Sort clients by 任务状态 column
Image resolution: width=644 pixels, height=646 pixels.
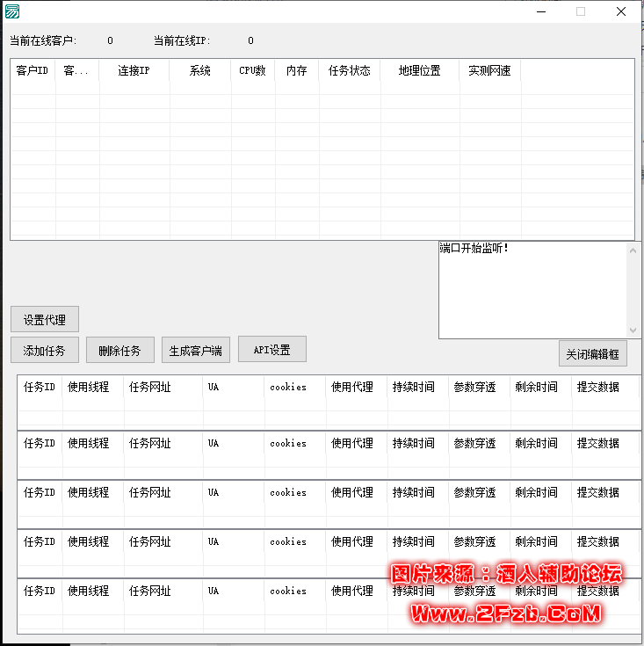349,71
